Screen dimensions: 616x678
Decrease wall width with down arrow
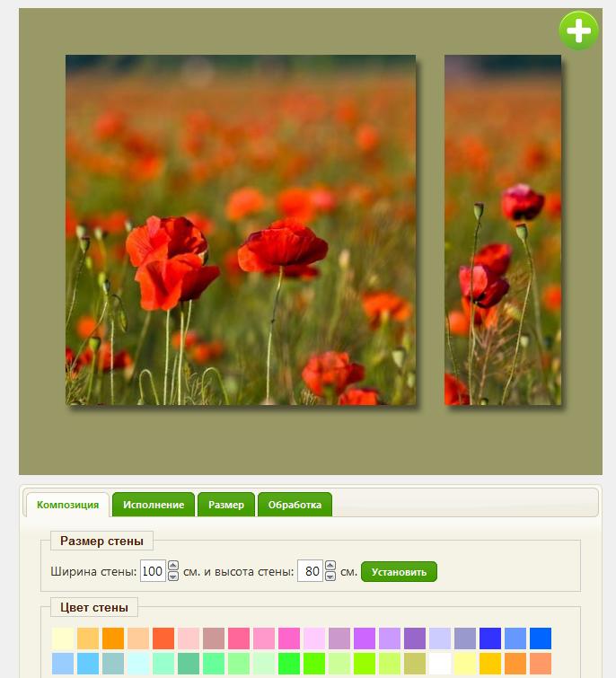tap(173, 577)
